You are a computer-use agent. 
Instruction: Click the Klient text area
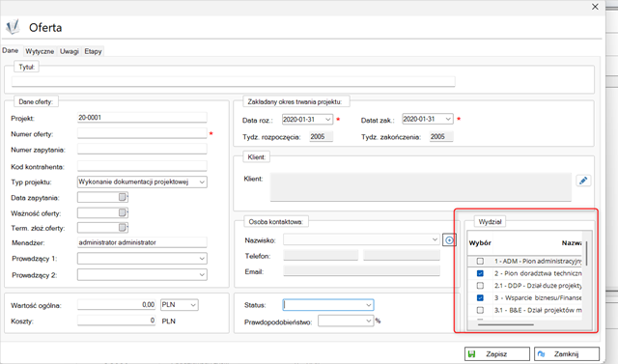coord(421,186)
